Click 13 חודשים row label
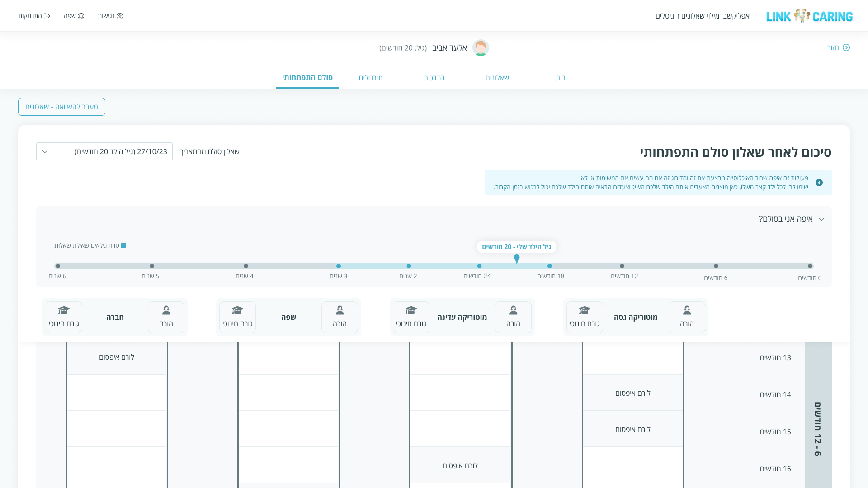The image size is (868, 488). tap(775, 357)
